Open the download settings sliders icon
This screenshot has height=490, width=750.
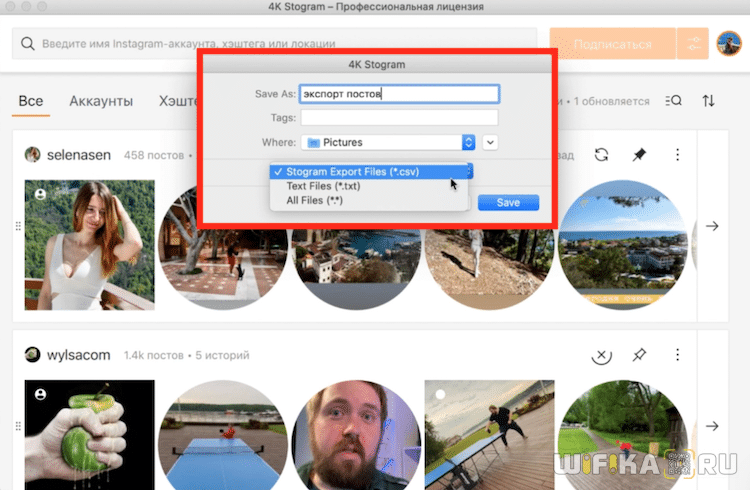pyautogui.click(x=693, y=44)
